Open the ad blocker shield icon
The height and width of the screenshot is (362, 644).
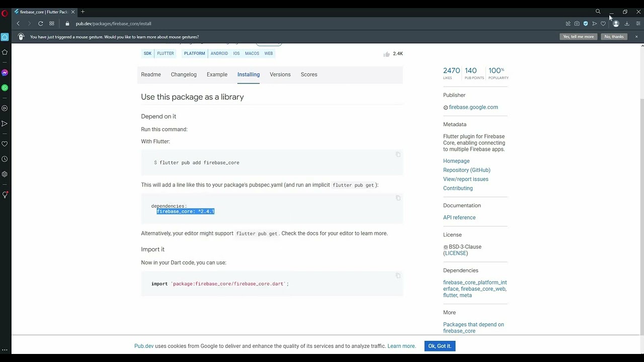click(586, 24)
